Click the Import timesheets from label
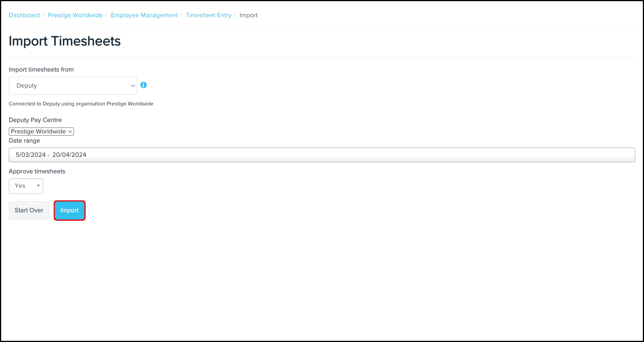Image resolution: width=644 pixels, height=342 pixels. click(41, 69)
